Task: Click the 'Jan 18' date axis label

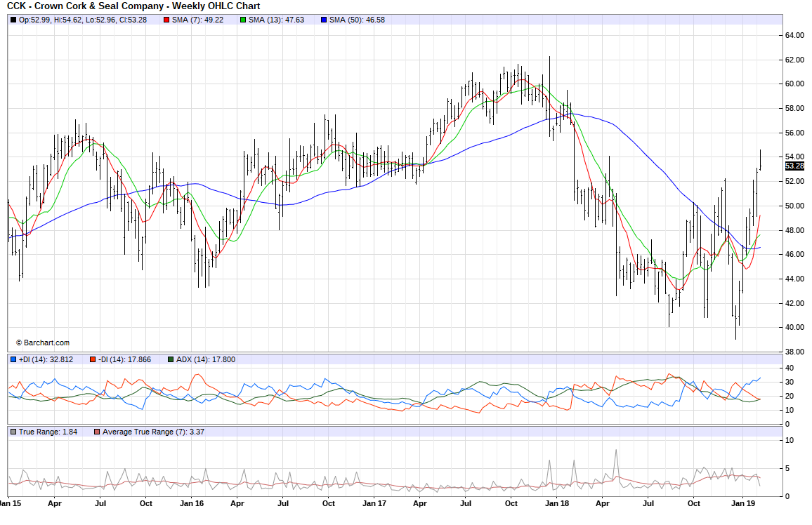Action: pos(557,503)
